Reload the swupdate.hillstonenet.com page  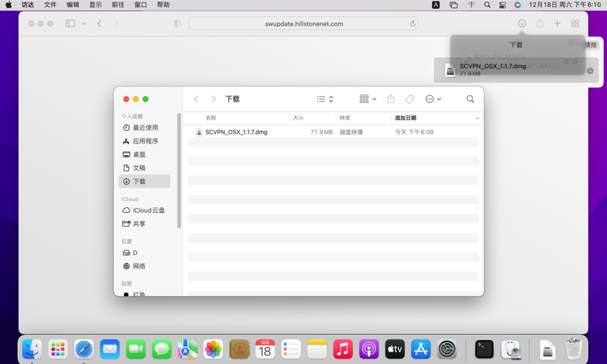[412, 24]
